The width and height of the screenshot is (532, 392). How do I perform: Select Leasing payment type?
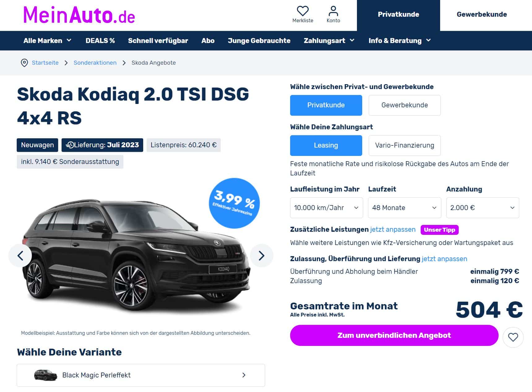click(326, 145)
